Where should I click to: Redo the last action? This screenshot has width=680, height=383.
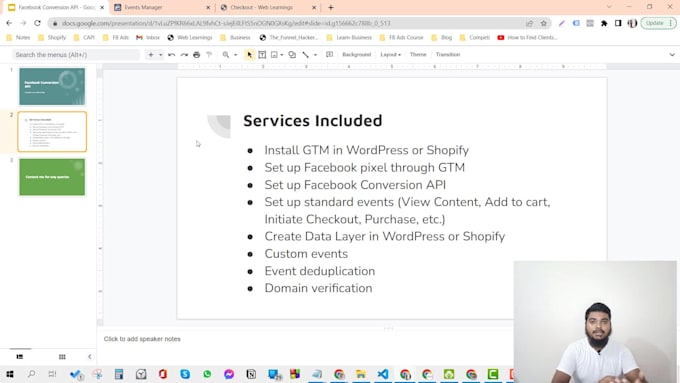click(x=184, y=55)
